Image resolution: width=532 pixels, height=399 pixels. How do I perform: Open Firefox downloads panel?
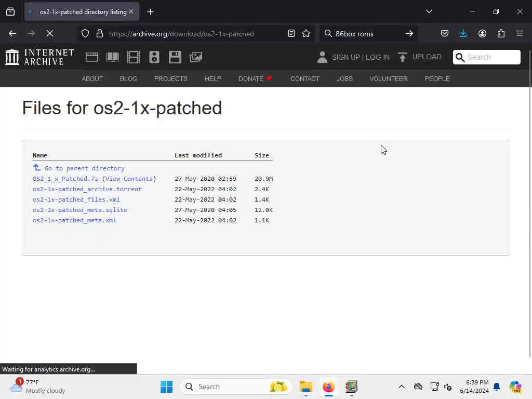463,33
